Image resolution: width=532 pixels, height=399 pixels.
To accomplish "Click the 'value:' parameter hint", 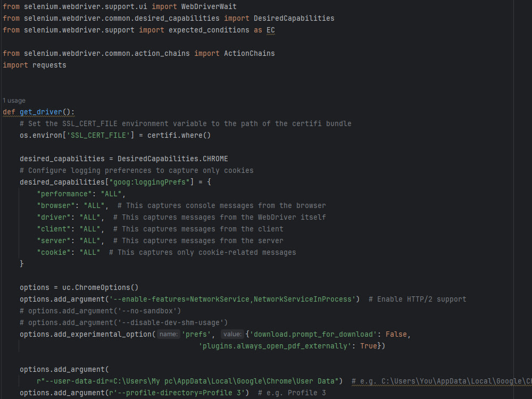I will [232, 334].
